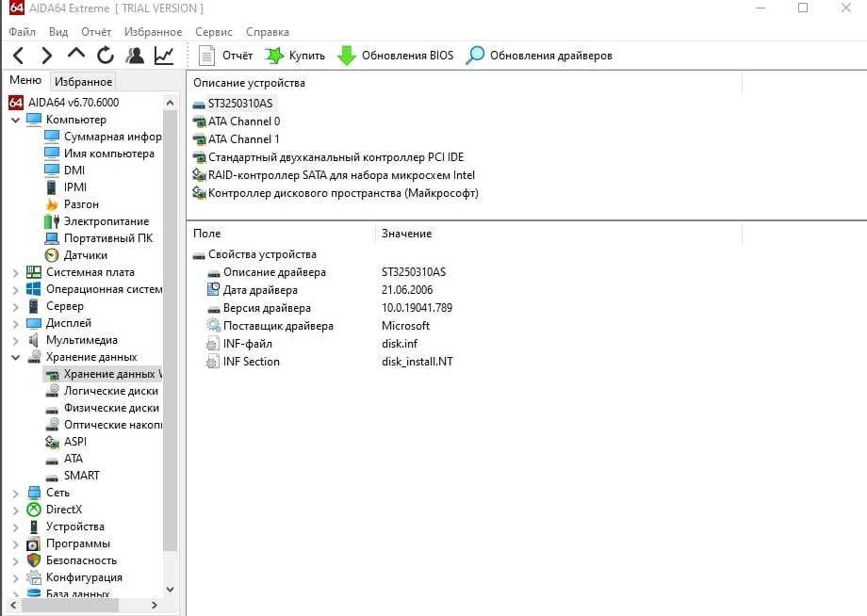Open the graph chart icon in the toolbar
867x616 pixels.
[x=164, y=56]
